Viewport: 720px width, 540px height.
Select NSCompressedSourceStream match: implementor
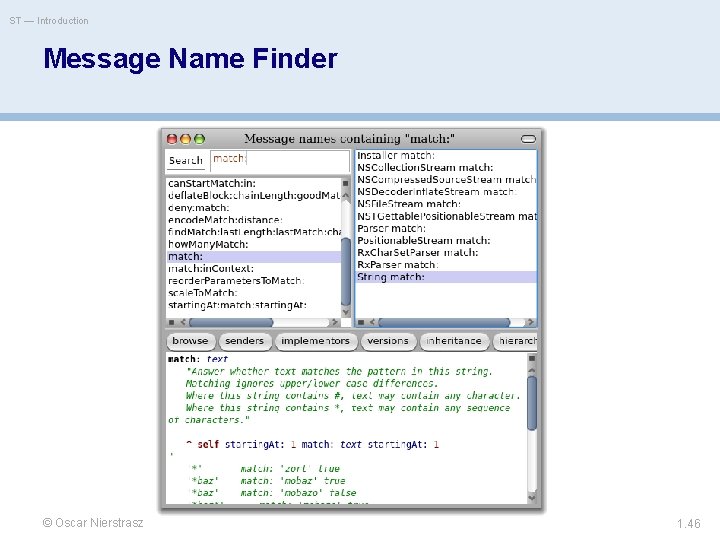coord(446,180)
